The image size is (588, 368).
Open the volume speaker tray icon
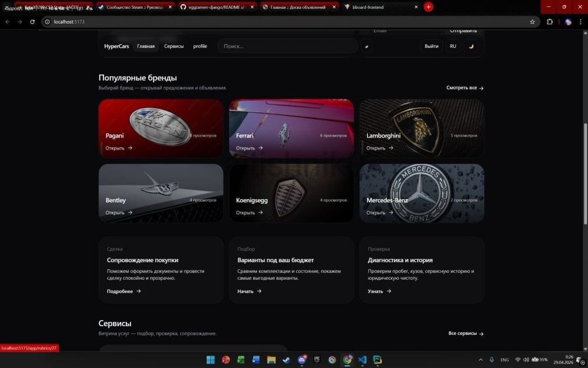[x=526, y=360]
